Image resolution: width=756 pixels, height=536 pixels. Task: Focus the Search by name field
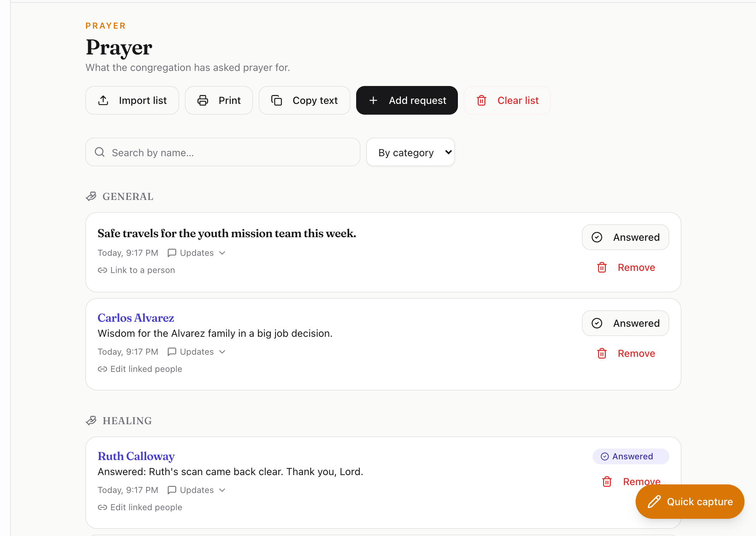[x=223, y=152]
